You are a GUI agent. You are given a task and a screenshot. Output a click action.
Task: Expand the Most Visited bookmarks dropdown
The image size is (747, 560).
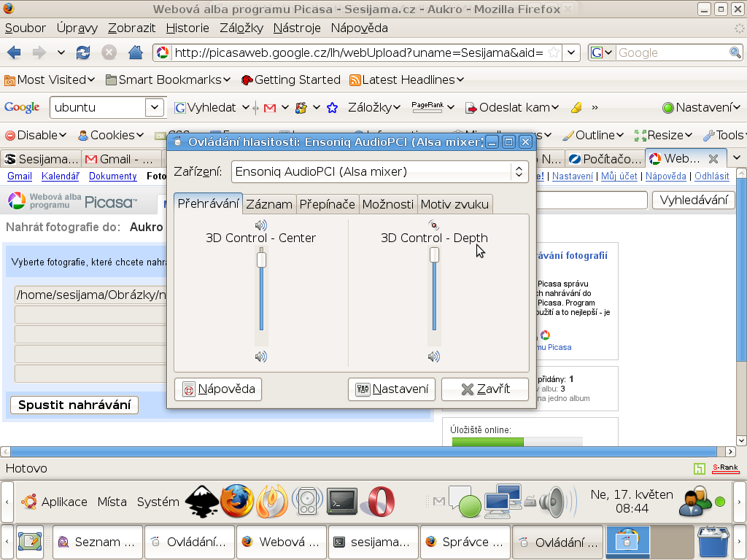click(50, 79)
